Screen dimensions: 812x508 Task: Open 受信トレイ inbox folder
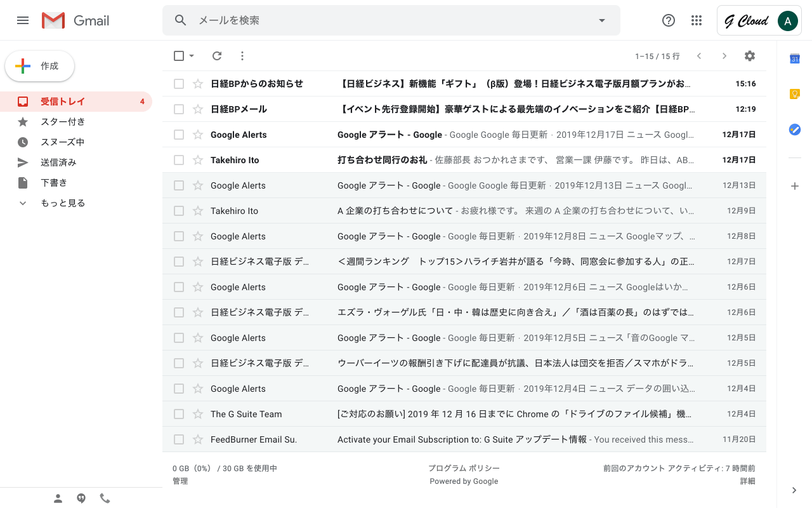[x=76, y=102]
